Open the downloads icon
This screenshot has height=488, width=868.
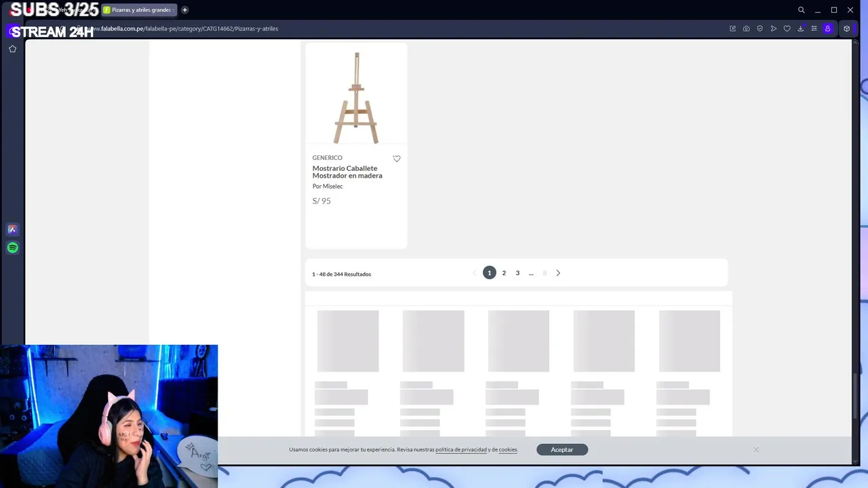pyautogui.click(x=800, y=28)
